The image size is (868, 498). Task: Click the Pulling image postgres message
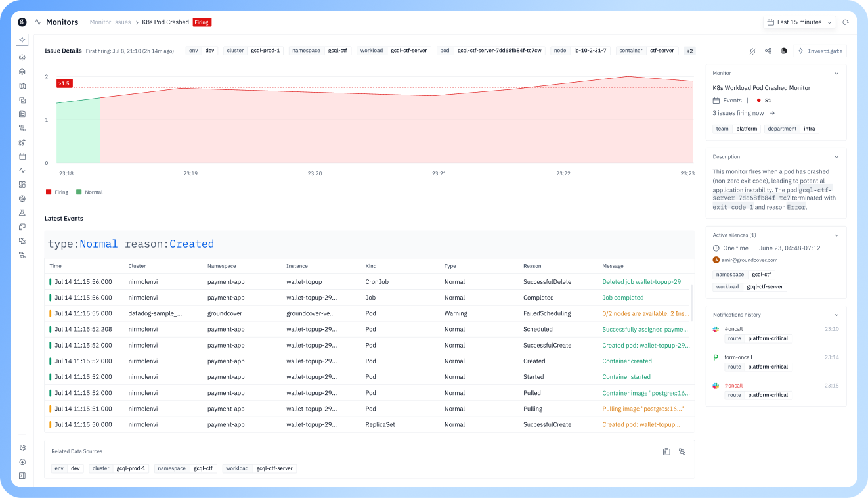(x=643, y=409)
